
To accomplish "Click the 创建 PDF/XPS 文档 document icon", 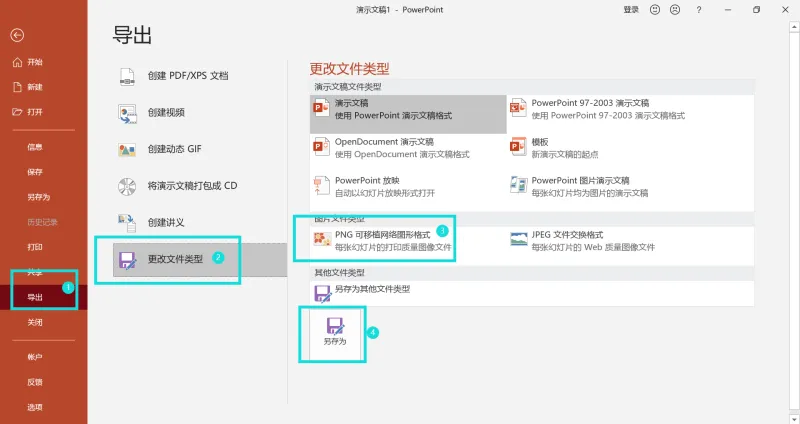I will [x=127, y=77].
